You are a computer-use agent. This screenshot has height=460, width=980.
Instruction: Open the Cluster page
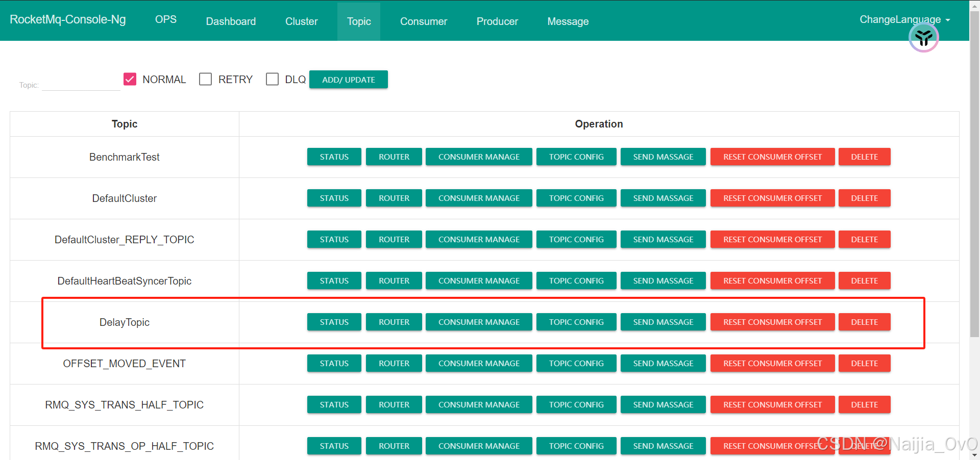(301, 21)
